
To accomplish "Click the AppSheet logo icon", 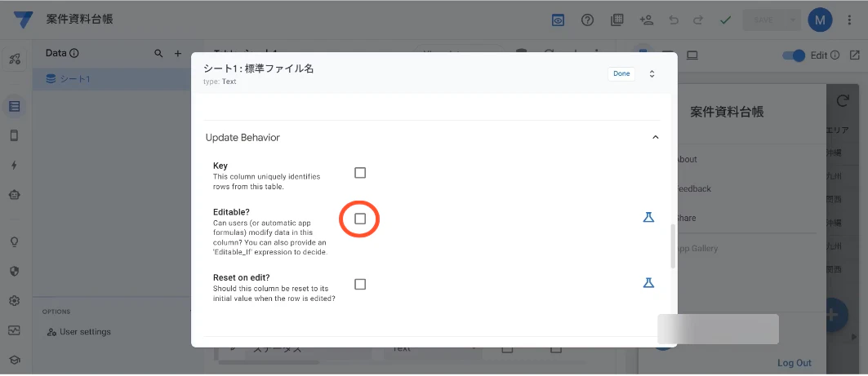I will tap(24, 20).
